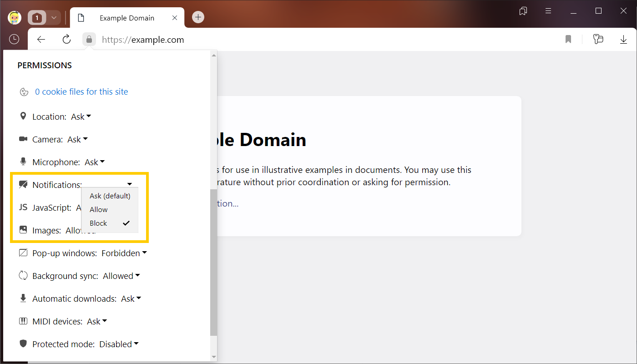The image size is (637, 364).
Task: Click the history clock icon
Action: point(14,40)
